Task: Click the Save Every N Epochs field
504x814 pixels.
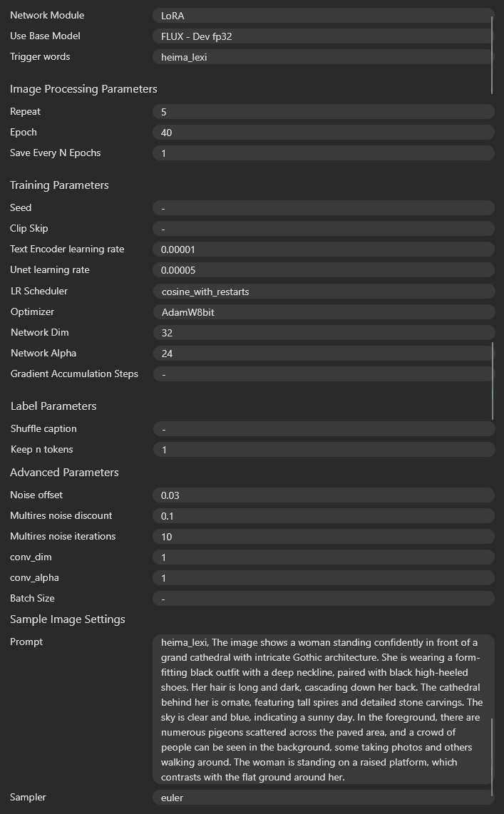Action: pos(324,153)
